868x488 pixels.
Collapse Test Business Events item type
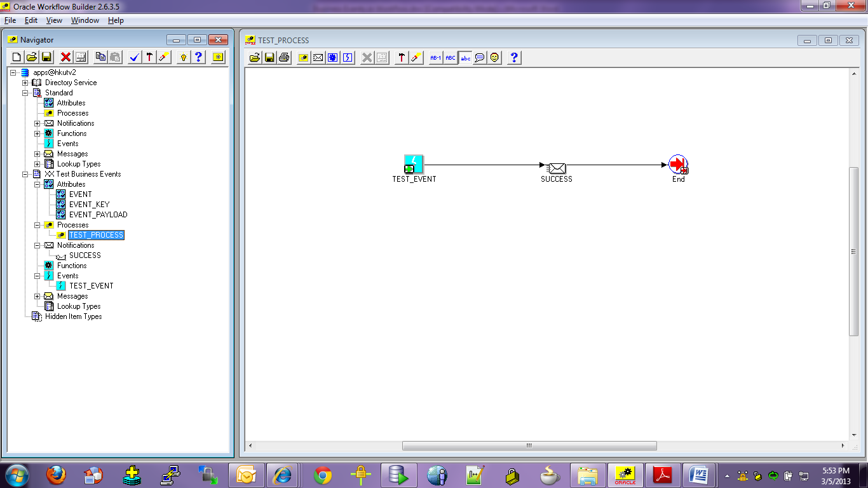pos(25,174)
